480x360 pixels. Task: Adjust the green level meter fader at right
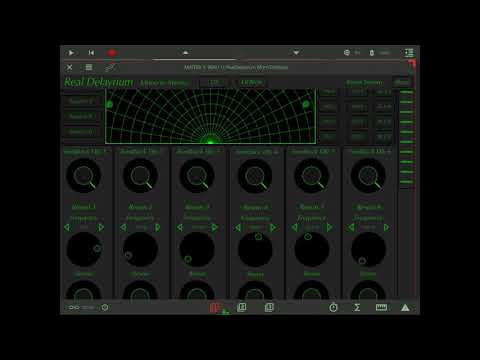point(406,137)
